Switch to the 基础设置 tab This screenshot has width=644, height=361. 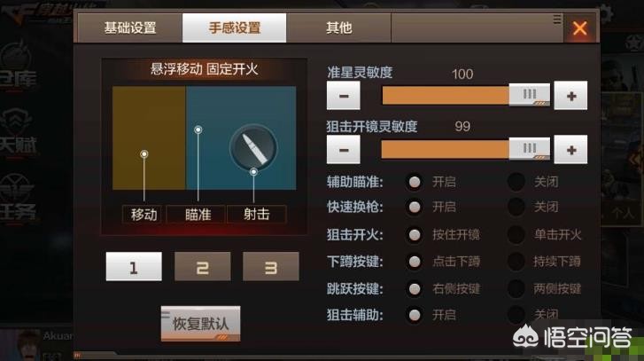tap(130, 28)
